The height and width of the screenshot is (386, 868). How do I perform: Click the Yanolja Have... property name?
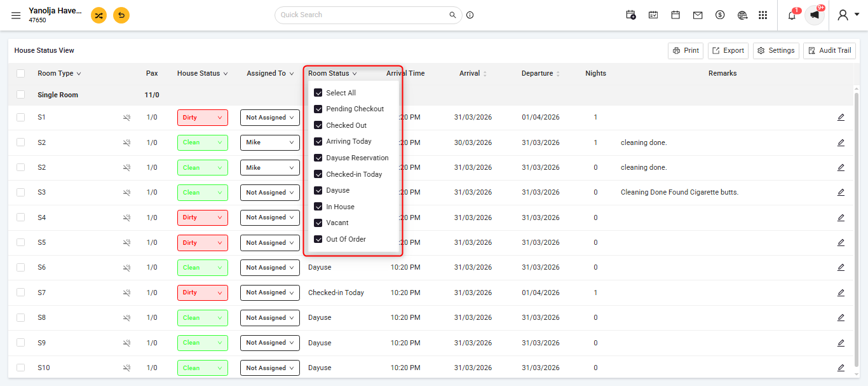tap(55, 11)
